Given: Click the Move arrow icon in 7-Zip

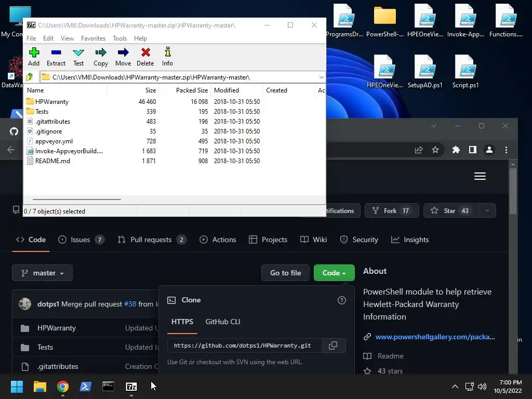Looking at the screenshot, I should (123, 57).
